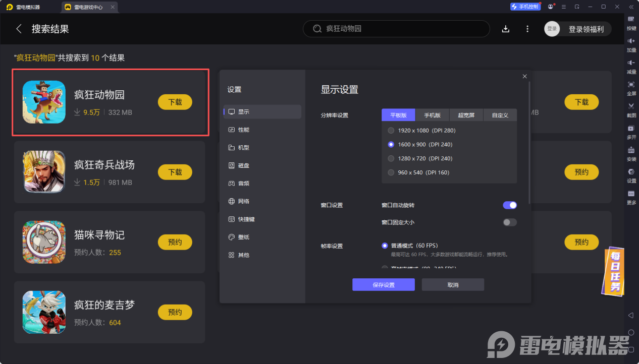Click 保存设置 to save settings
Viewport: 639px width, 364px height.
coord(384,285)
